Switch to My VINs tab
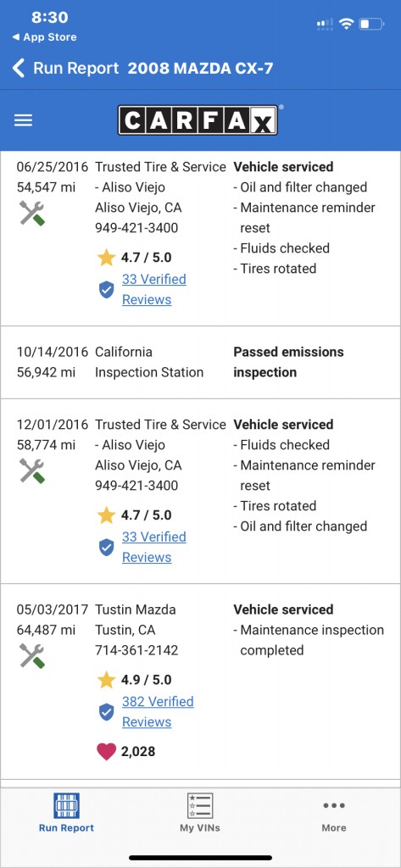The height and width of the screenshot is (868, 401). point(200,813)
